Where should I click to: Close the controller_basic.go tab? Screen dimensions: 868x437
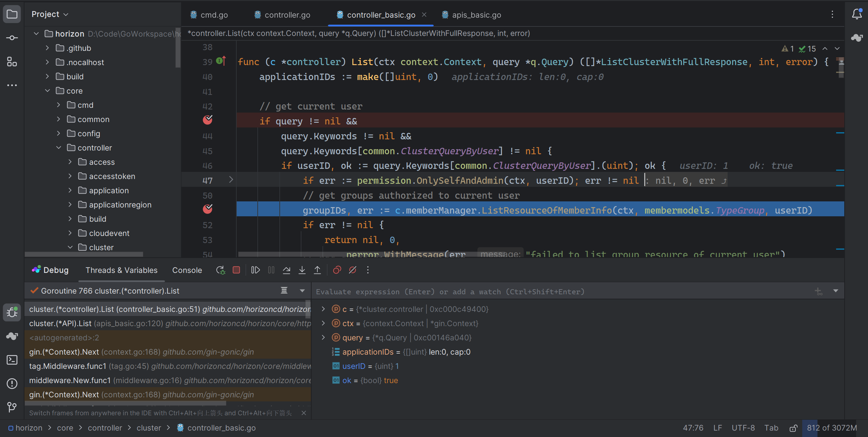(x=424, y=15)
